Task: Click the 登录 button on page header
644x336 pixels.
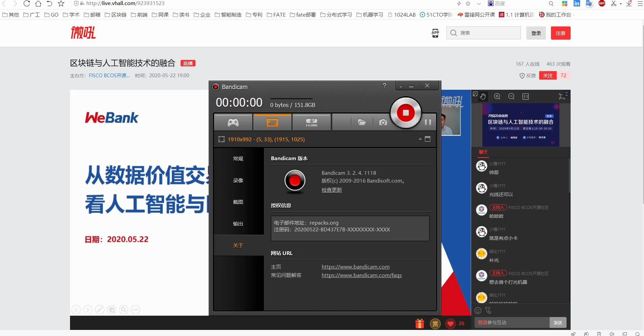Action: [536, 33]
